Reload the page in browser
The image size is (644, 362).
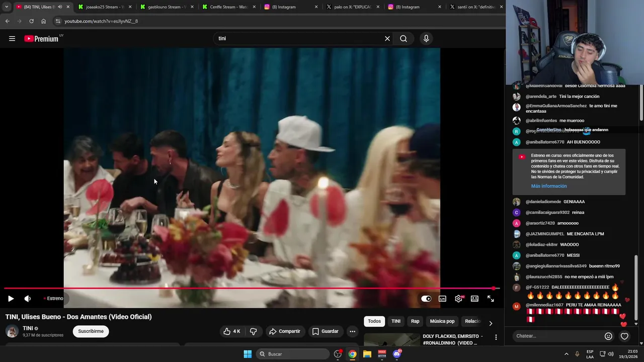pos(31,21)
